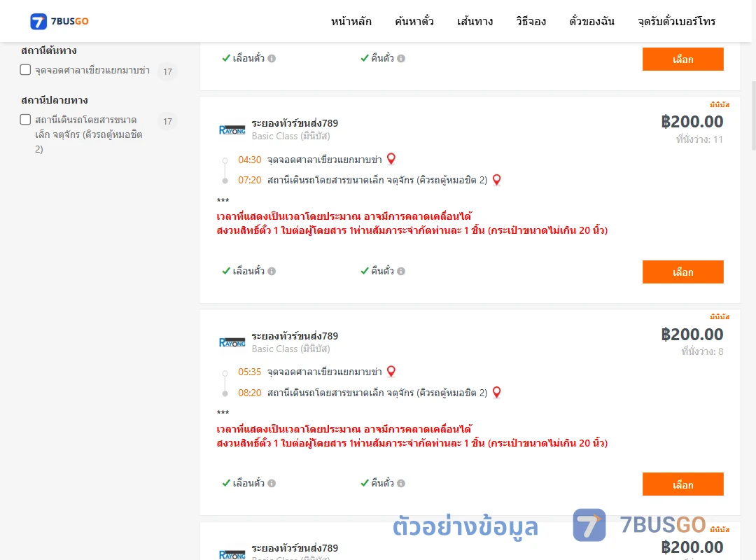Open map pin for 08:20 arrival station
This screenshot has height=560, width=756.
[496, 392]
